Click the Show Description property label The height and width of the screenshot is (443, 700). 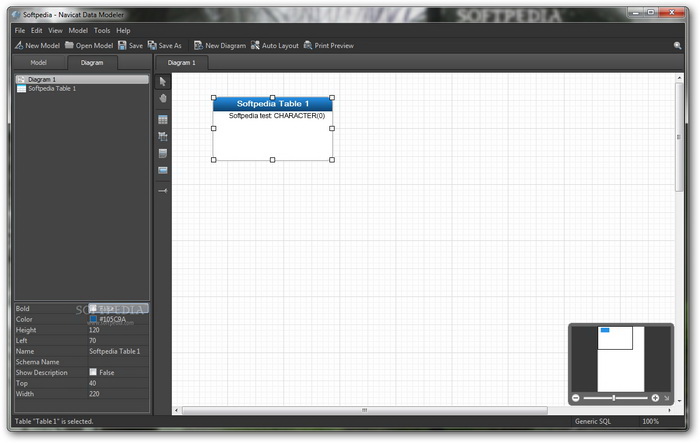coord(42,372)
